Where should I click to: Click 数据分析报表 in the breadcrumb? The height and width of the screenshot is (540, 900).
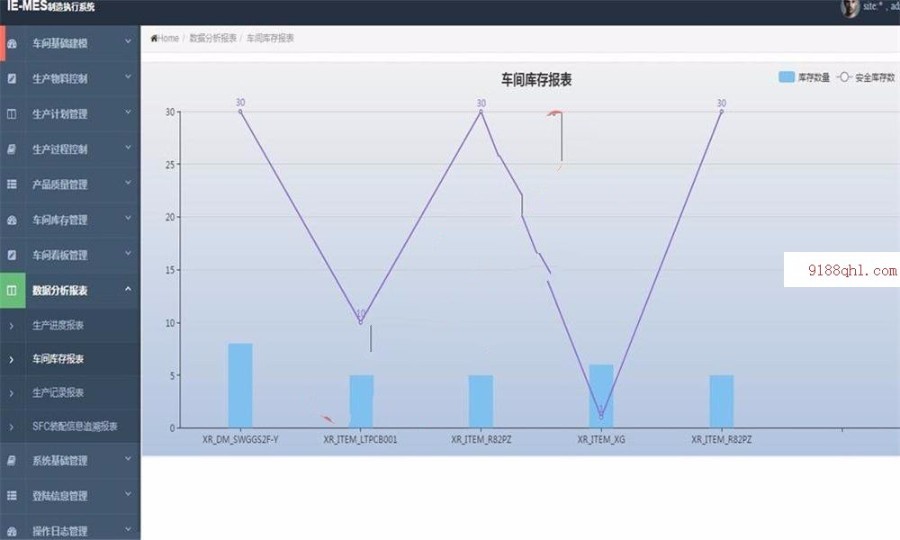pyautogui.click(x=213, y=38)
